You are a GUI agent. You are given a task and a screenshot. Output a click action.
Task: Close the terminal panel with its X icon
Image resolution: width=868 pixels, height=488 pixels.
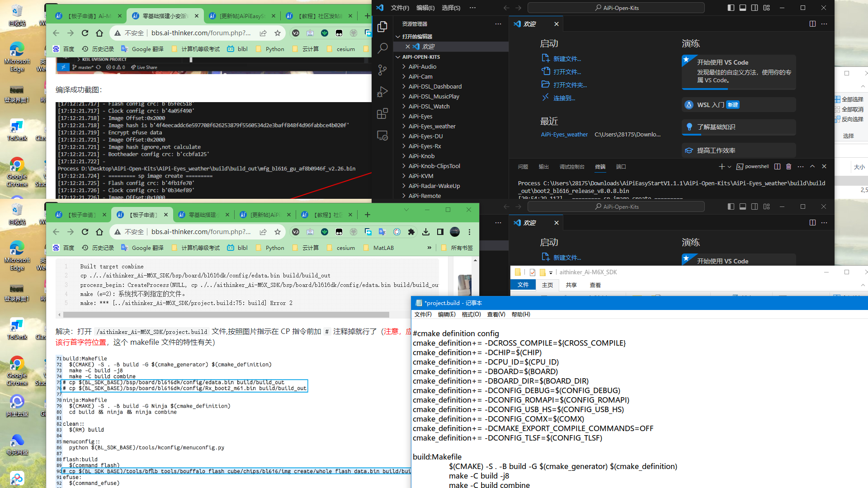(x=824, y=166)
